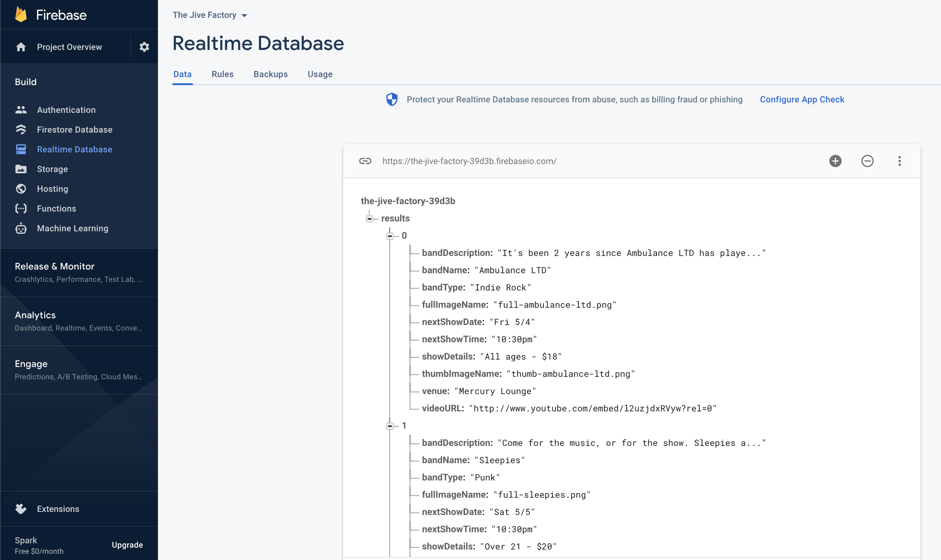Collapse the node labeled 0
Screen dimensions: 941x560
point(390,236)
